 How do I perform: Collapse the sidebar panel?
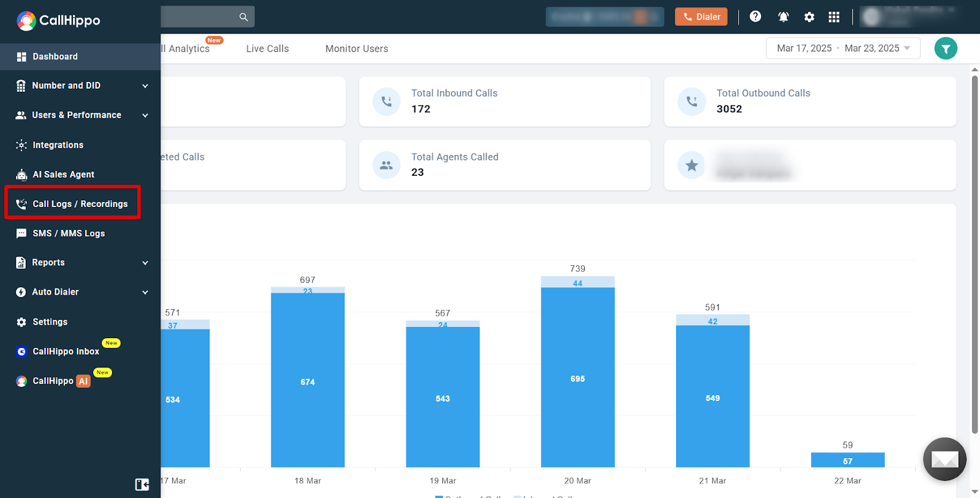142,485
